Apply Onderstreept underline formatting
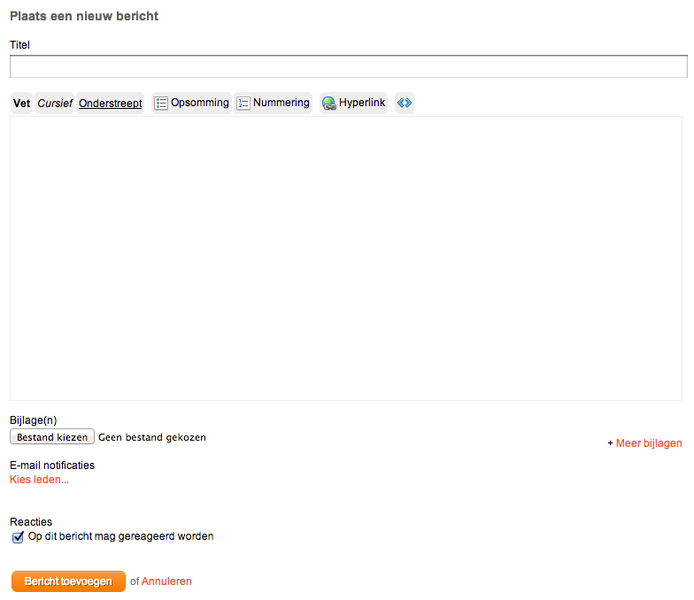The width and height of the screenshot is (694, 600). coord(110,103)
